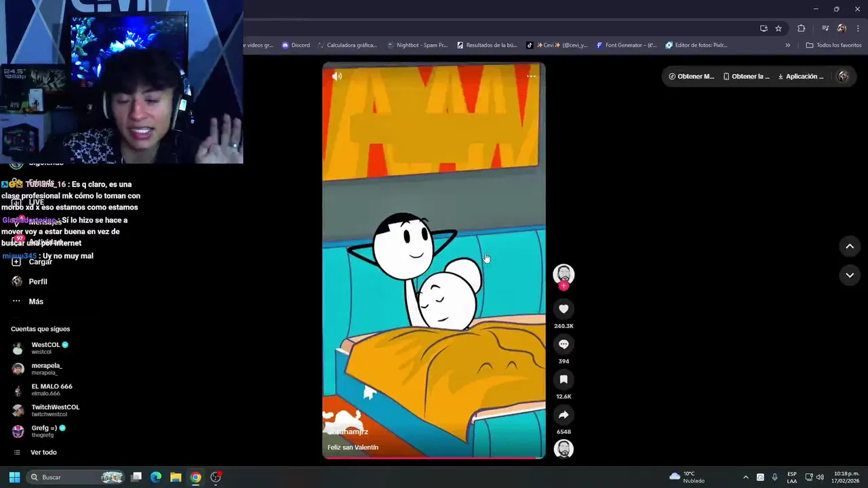Open the Cevi TikTok bookmark

click(x=557, y=45)
